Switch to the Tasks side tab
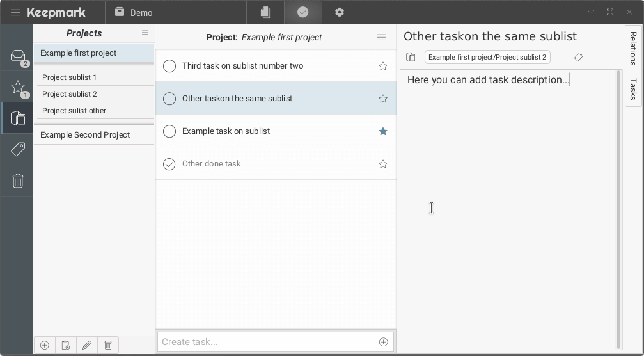This screenshot has width=644, height=356. (x=633, y=90)
